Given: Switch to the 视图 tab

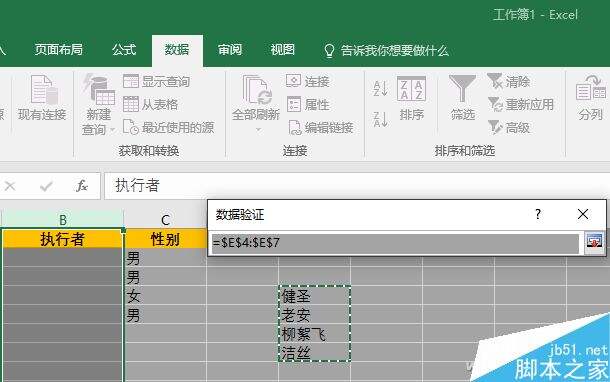Looking at the screenshot, I should pos(282,50).
